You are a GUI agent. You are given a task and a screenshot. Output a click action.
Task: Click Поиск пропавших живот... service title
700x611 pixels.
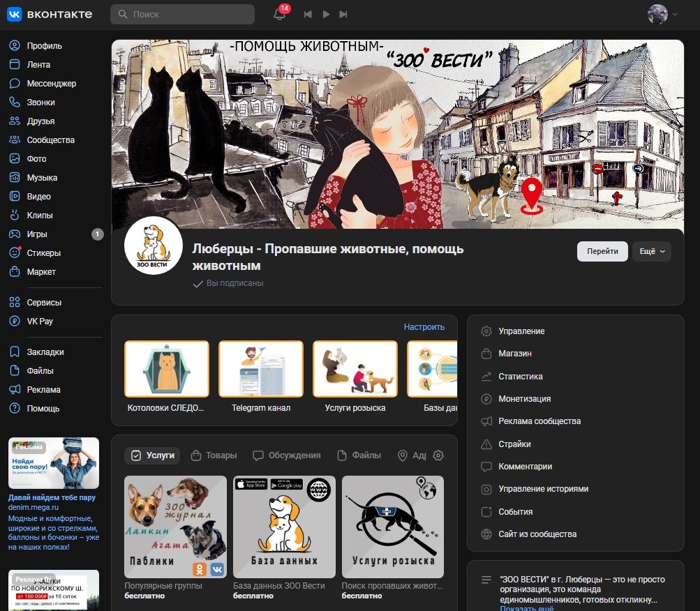pos(392,586)
